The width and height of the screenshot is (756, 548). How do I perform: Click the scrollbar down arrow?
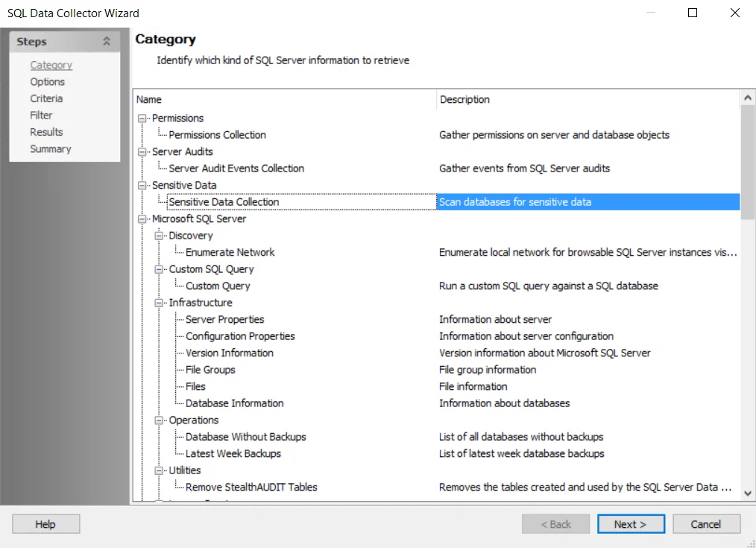[748, 493]
